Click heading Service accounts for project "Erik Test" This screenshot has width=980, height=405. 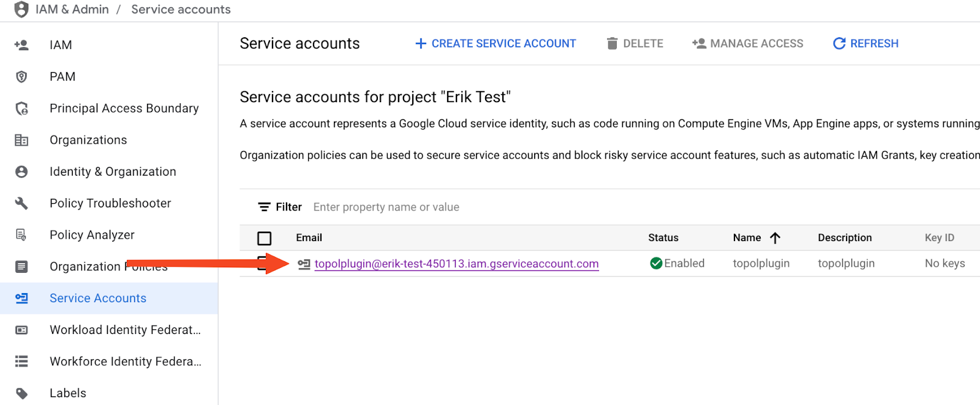coord(375,97)
